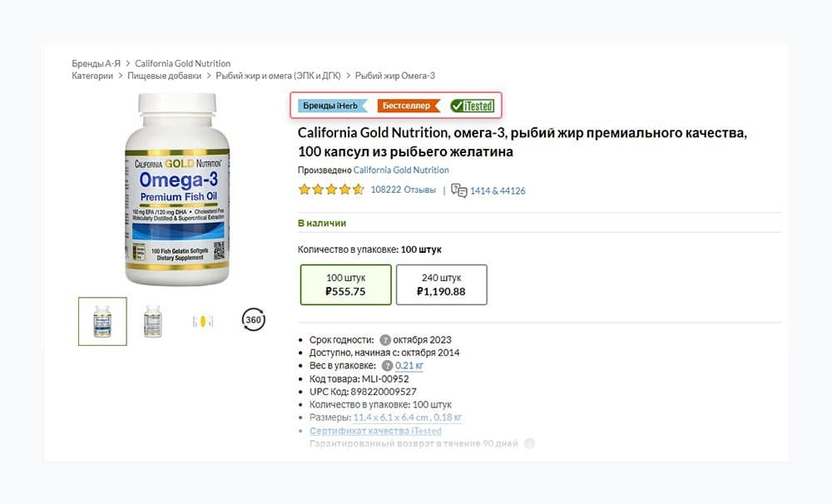The image size is (832, 504).
Task: Open the 360 degree product view icon
Action: pos(253,319)
